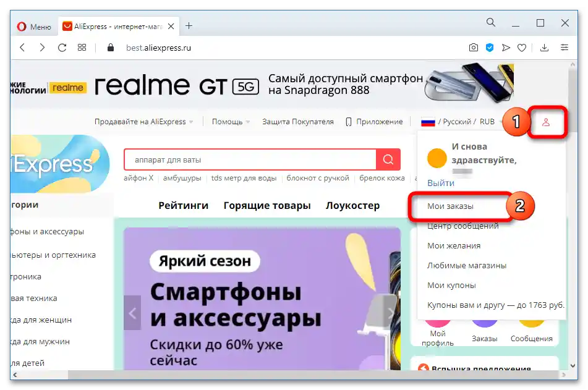The image size is (588, 390).
Task: Click the padlock site security icon
Action: (x=110, y=48)
